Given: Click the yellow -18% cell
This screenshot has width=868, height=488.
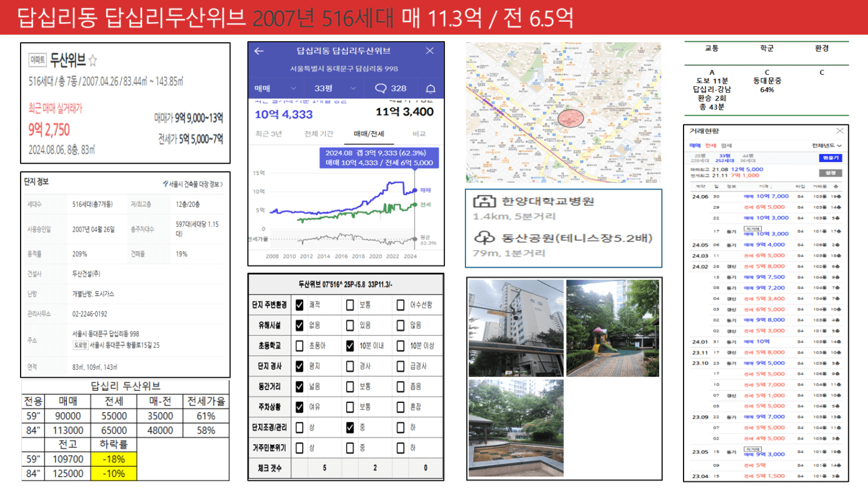Looking at the screenshot, I should pos(114,459).
